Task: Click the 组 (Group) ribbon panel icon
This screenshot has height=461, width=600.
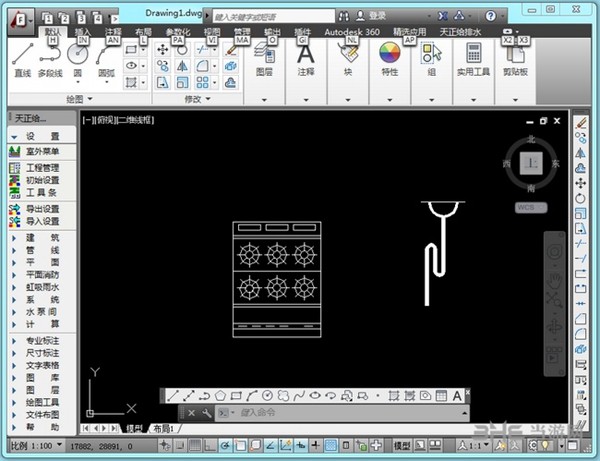Action: (430, 55)
